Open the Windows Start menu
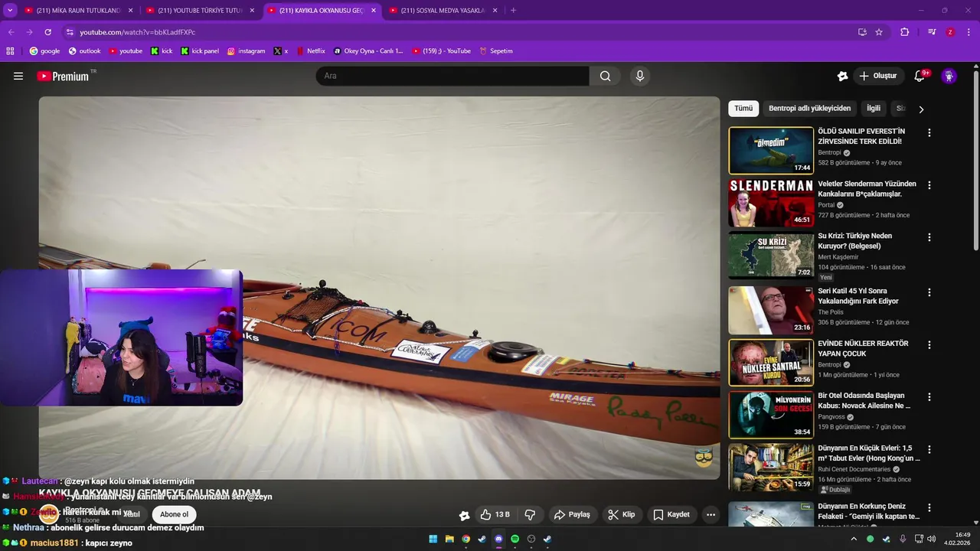Viewport: 980px width, 551px height. pos(433,539)
